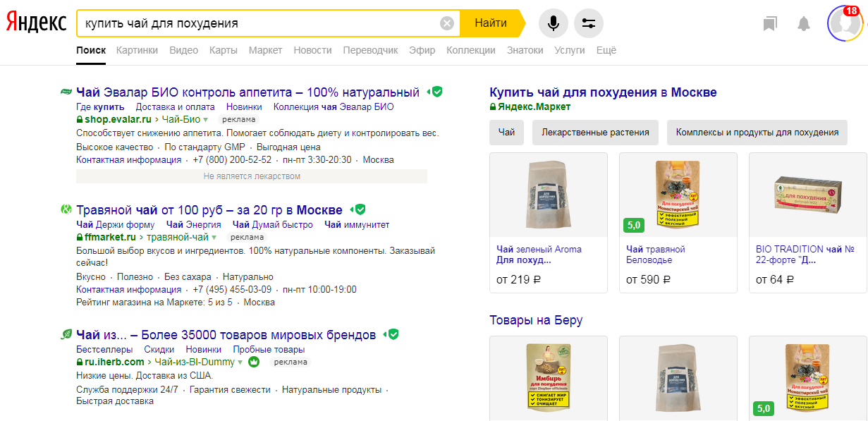
Task: Open the Услуги tab
Action: (570, 50)
